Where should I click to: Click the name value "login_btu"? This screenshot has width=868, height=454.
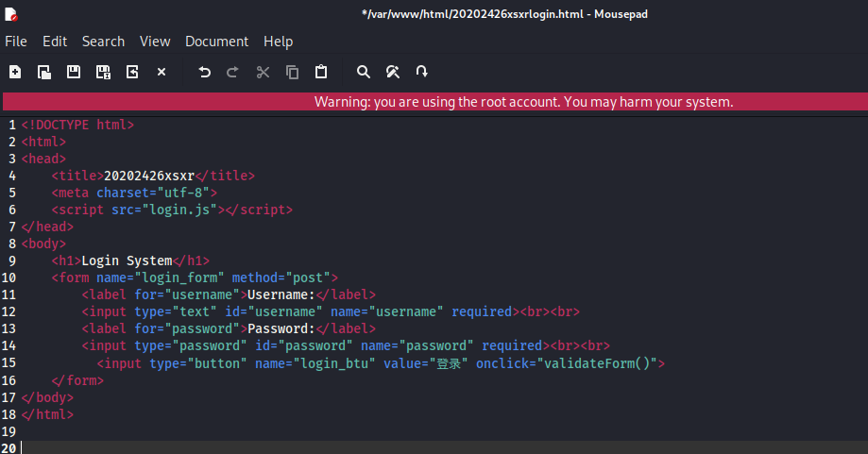333,364
